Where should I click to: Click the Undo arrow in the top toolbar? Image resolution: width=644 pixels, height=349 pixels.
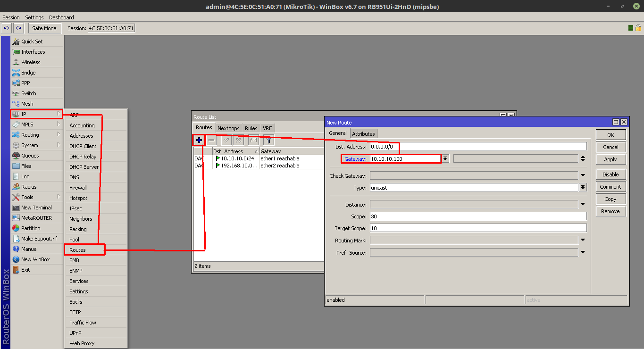point(7,28)
